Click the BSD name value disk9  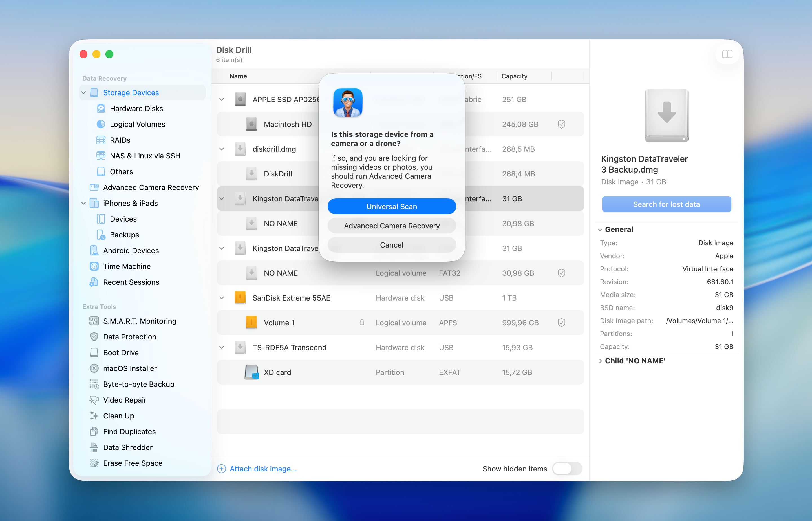pyautogui.click(x=725, y=308)
